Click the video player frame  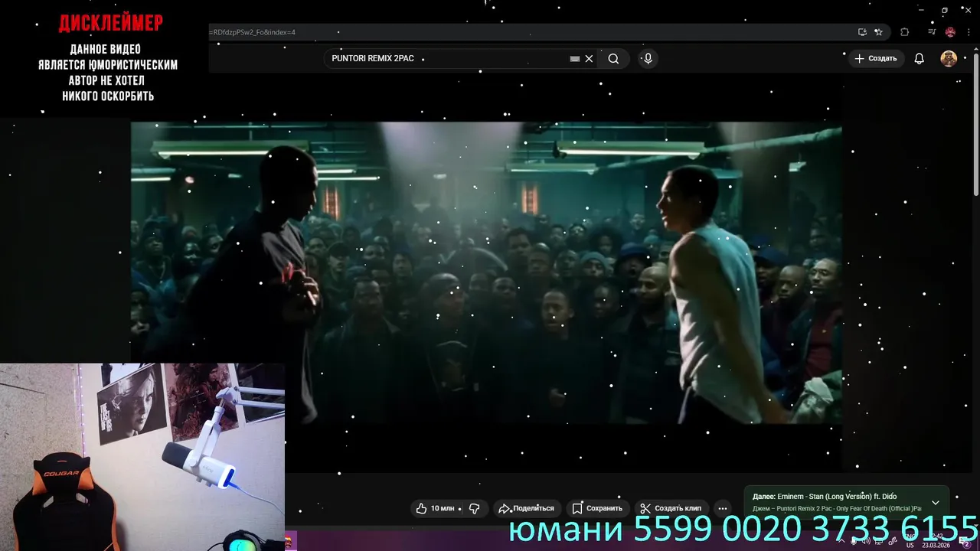click(486, 273)
